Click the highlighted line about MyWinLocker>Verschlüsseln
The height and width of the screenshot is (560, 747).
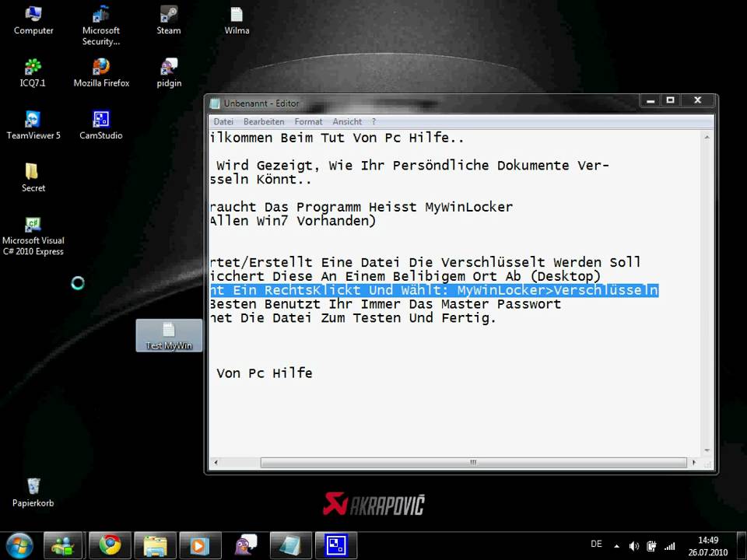pyautogui.click(x=434, y=290)
